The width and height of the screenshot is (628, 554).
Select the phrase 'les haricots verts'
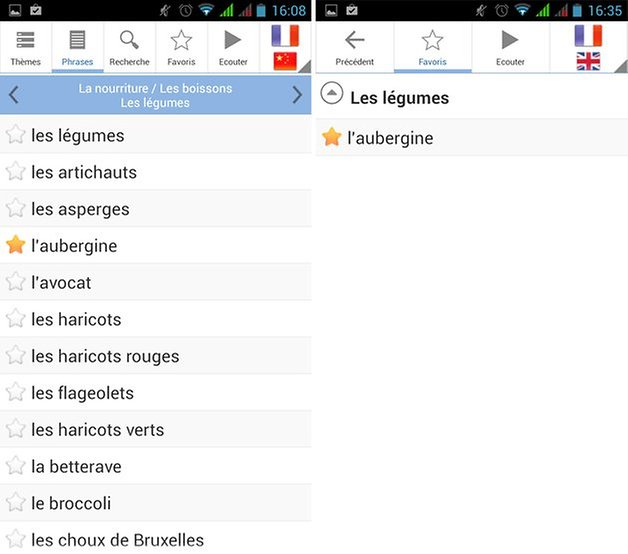click(x=98, y=430)
